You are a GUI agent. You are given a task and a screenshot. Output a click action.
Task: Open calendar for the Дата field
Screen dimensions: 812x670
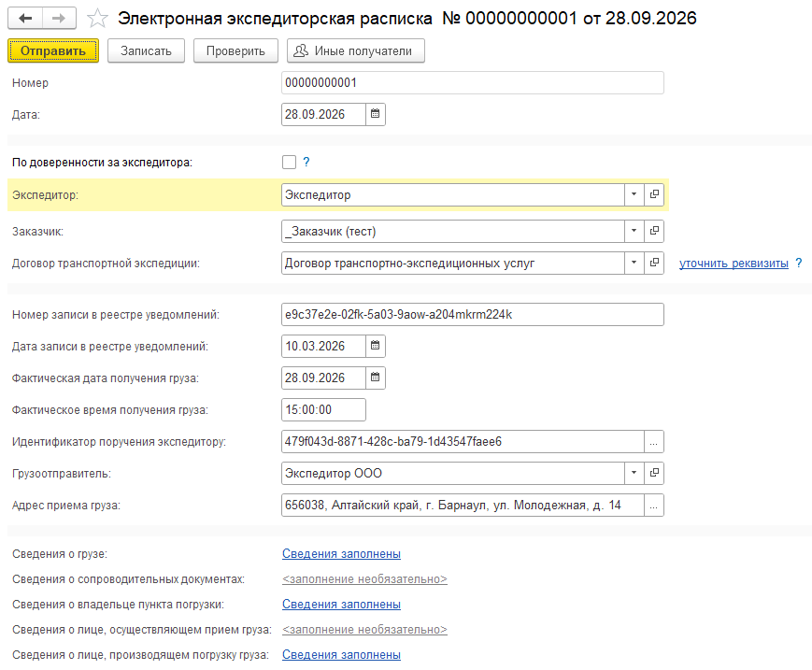coord(376,114)
